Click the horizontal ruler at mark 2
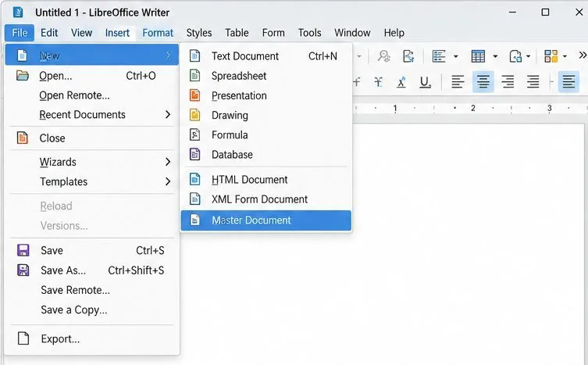This screenshot has width=588, height=365. coord(473,108)
